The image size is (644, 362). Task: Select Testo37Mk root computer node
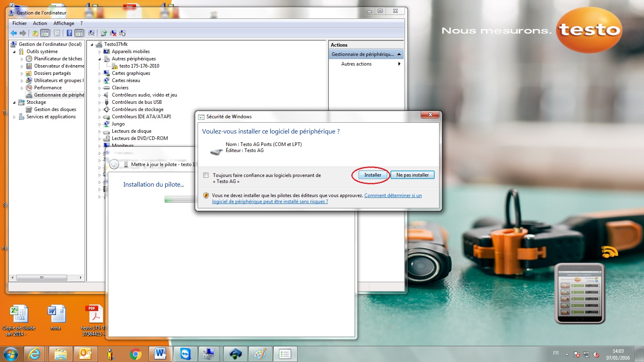[116, 44]
